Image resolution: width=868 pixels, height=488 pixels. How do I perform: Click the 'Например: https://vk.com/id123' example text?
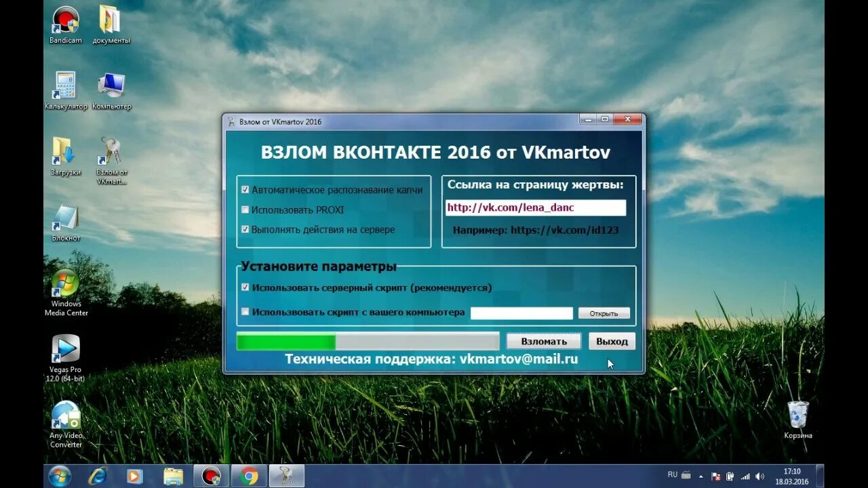pos(536,230)
